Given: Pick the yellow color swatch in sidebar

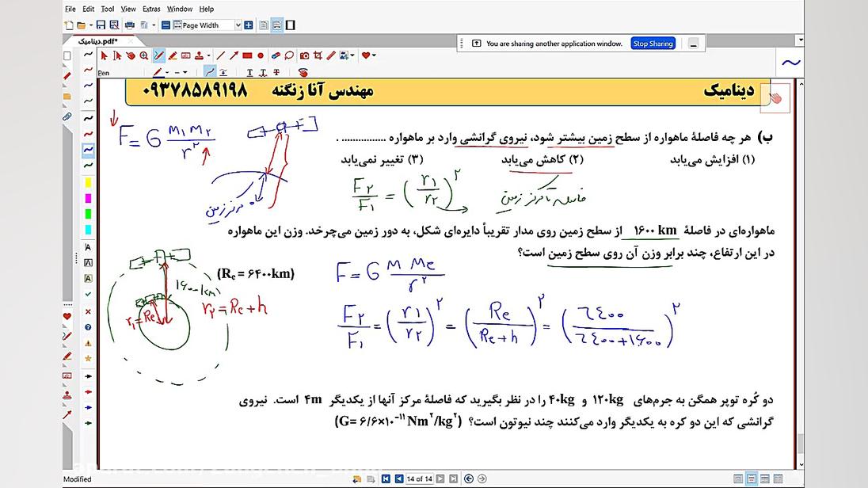Looking at the screenshot, I should pos(88,183).
